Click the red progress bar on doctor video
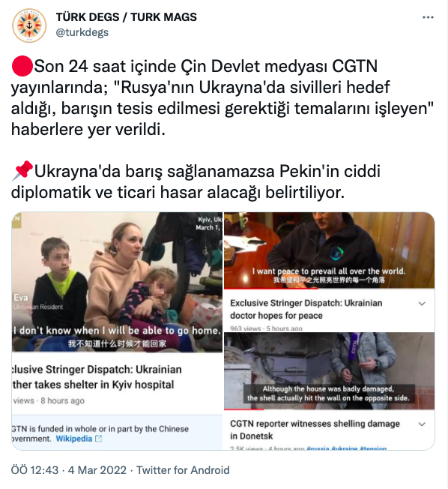448x489 pixels. coord(270,289)
